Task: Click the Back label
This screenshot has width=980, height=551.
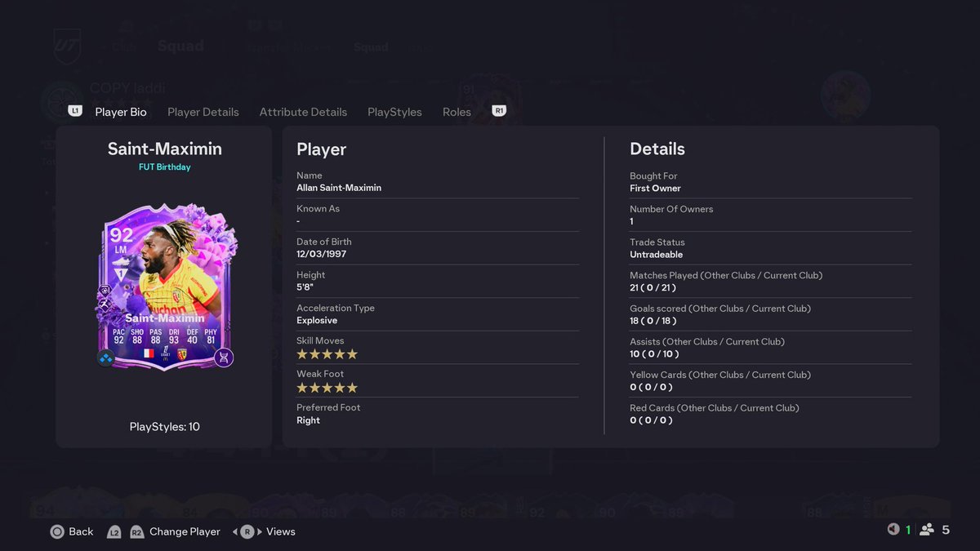Action: point(81,531)
